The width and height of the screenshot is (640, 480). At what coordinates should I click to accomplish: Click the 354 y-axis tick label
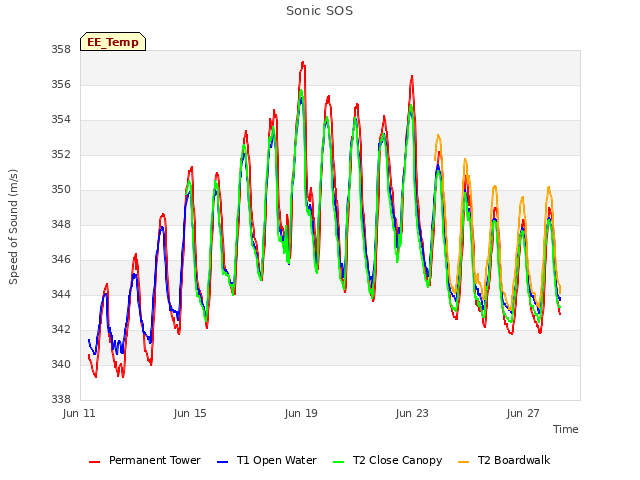coord(61,120)
